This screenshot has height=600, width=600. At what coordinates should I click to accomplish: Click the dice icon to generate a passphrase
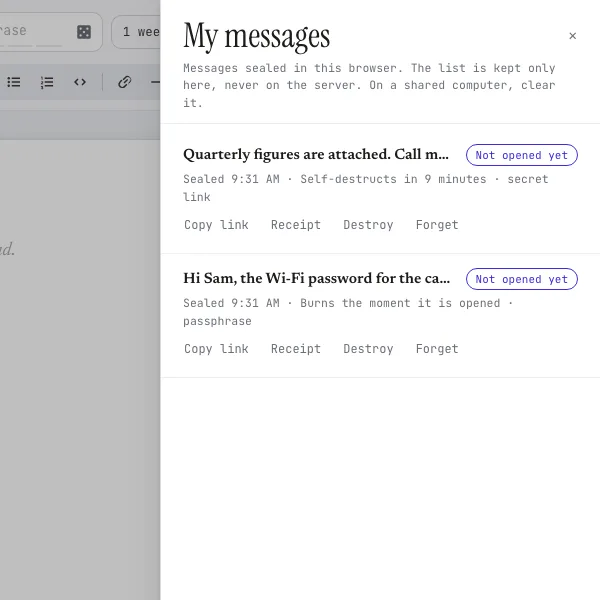pyautogui.click(x=84, y=32)
